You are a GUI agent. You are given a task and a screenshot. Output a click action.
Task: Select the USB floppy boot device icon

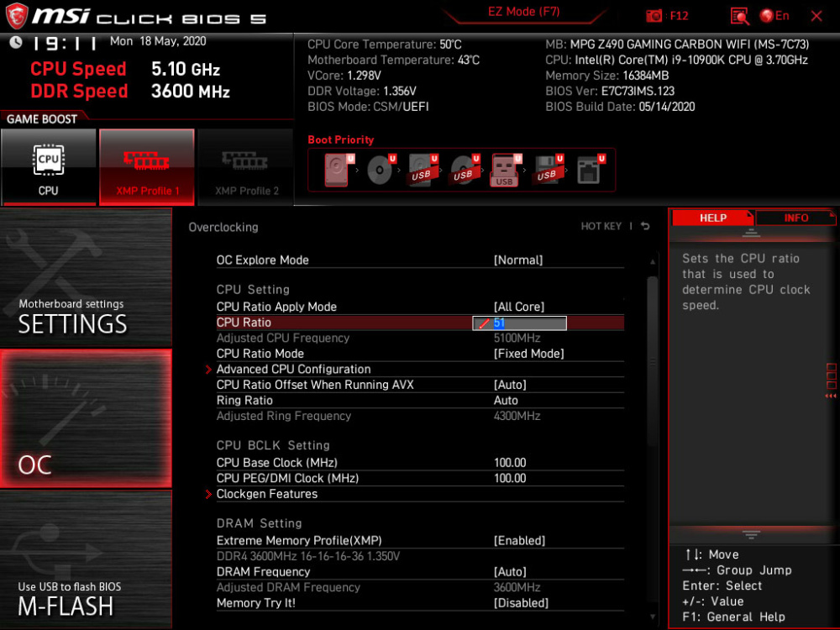tap(548, 171)
